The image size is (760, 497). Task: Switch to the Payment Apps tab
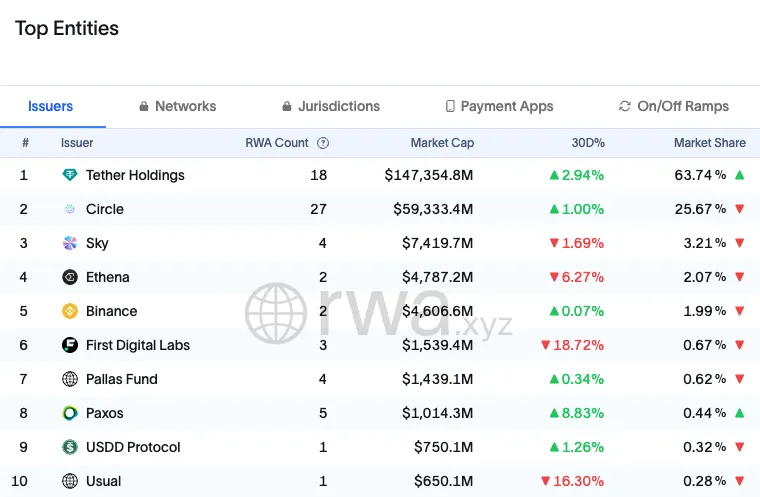click(x=499, y=106)
